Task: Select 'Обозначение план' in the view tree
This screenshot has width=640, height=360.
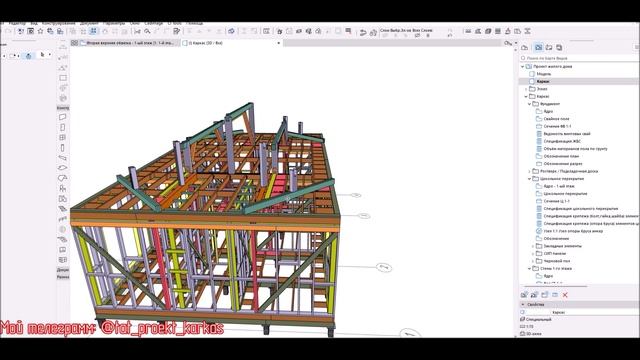Action: [561, 156]
